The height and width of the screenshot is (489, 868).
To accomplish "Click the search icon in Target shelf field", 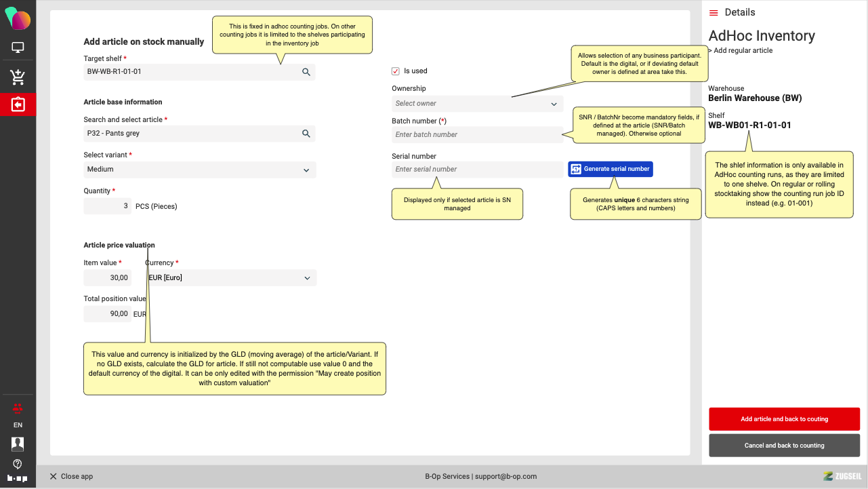I will (306, 72).
